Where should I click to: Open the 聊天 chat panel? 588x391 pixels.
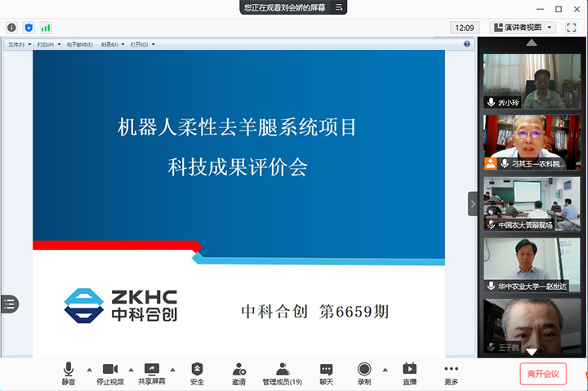[x=326, y=373]
